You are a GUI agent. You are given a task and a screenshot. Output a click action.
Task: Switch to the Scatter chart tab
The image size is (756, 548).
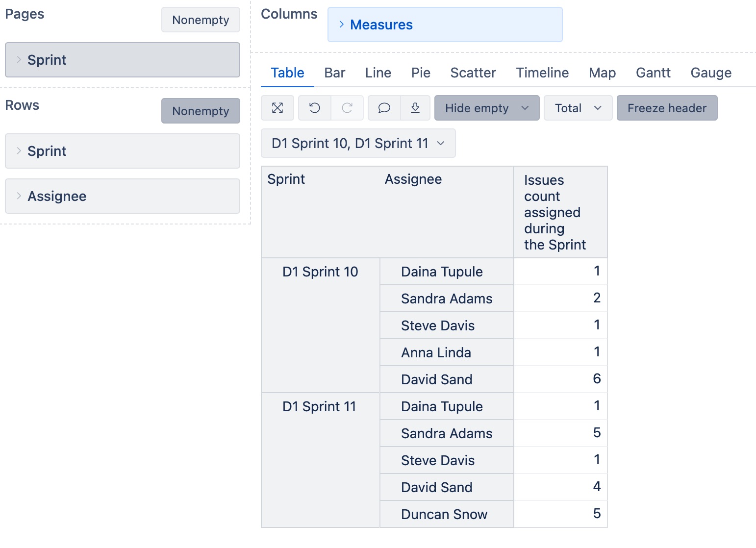(x=473, y=73)
